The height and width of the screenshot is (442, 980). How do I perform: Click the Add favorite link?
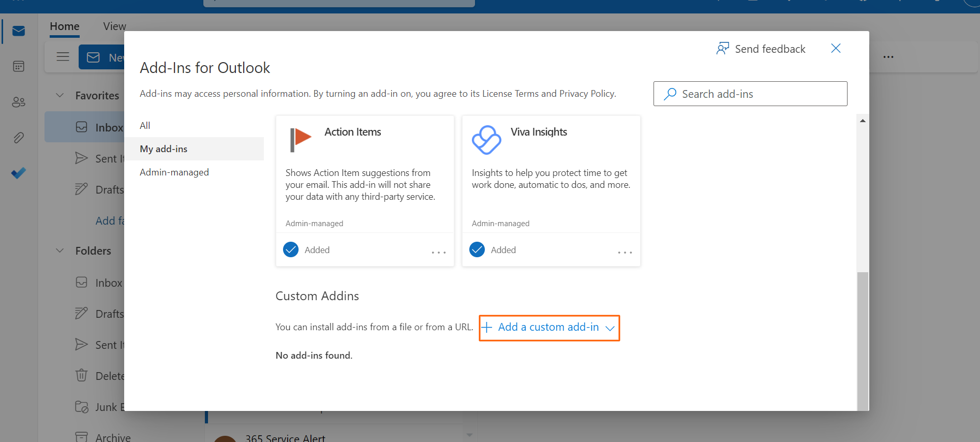pos(110,220)
